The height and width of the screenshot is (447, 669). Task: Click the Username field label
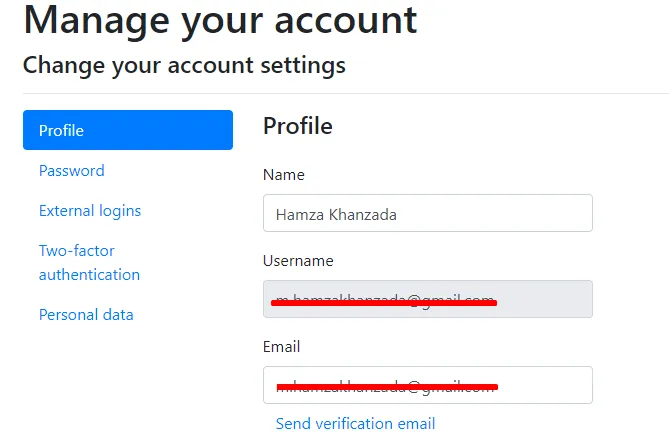click(298, 261)
